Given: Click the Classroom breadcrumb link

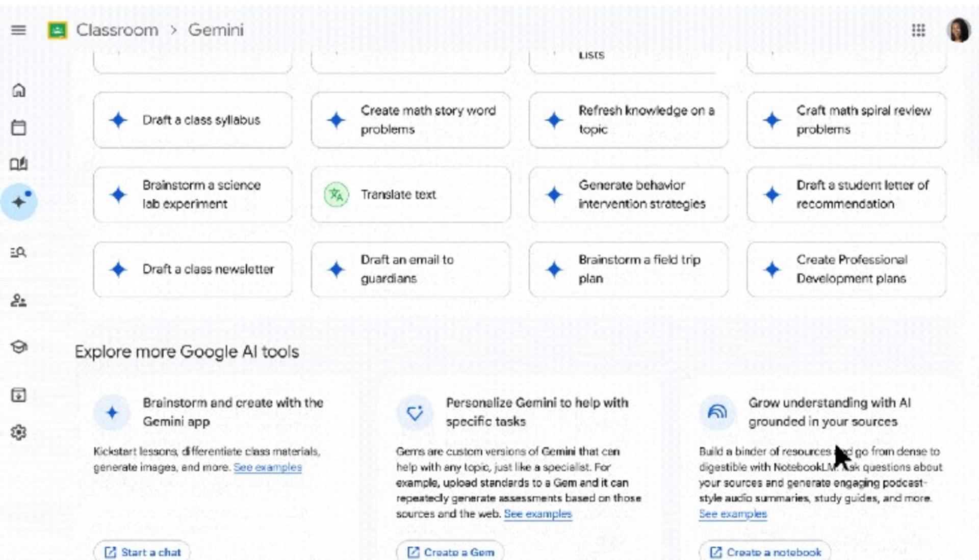Looking at the screenshot, I should coord(117,30).
